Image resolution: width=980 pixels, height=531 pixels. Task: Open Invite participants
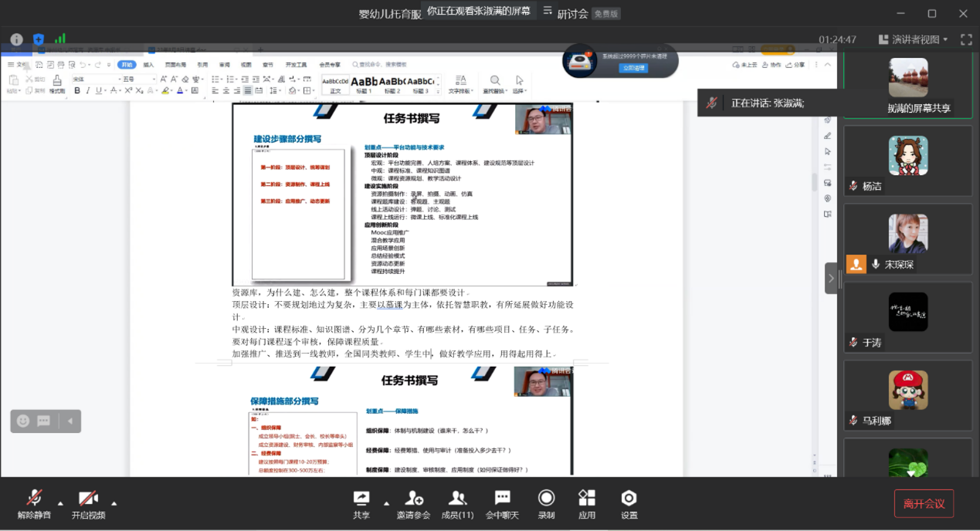[x=413, y=503]
